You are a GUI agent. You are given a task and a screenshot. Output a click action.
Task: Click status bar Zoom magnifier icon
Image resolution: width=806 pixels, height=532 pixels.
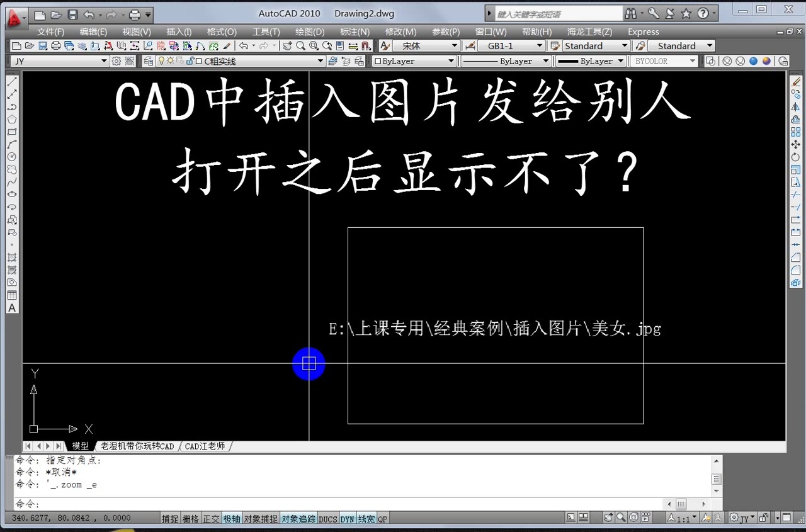[621, 518]
